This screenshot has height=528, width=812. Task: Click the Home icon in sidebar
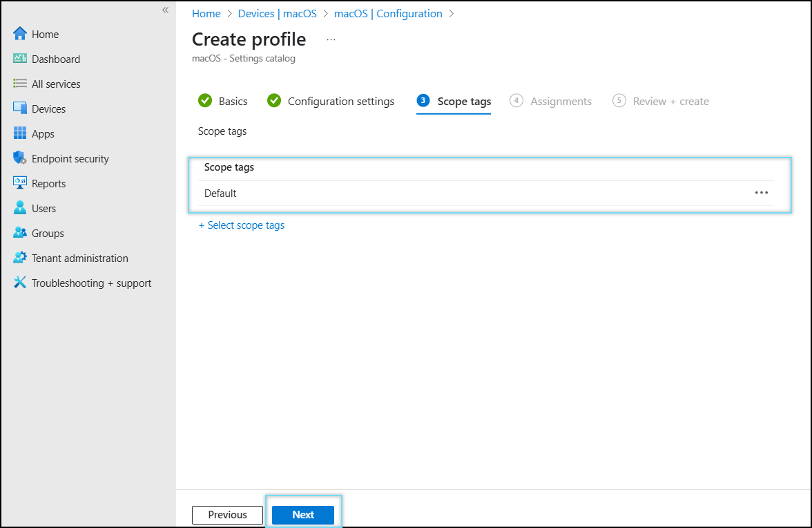(19, 34)
